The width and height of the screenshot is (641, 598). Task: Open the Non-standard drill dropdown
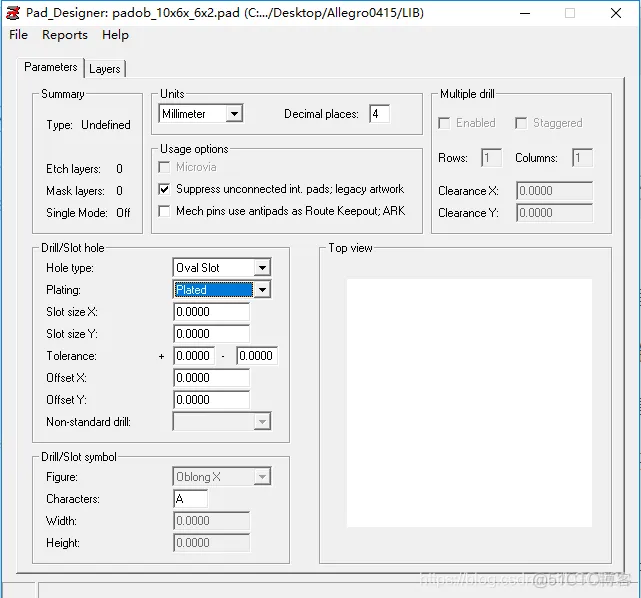[x=222, y=421]
